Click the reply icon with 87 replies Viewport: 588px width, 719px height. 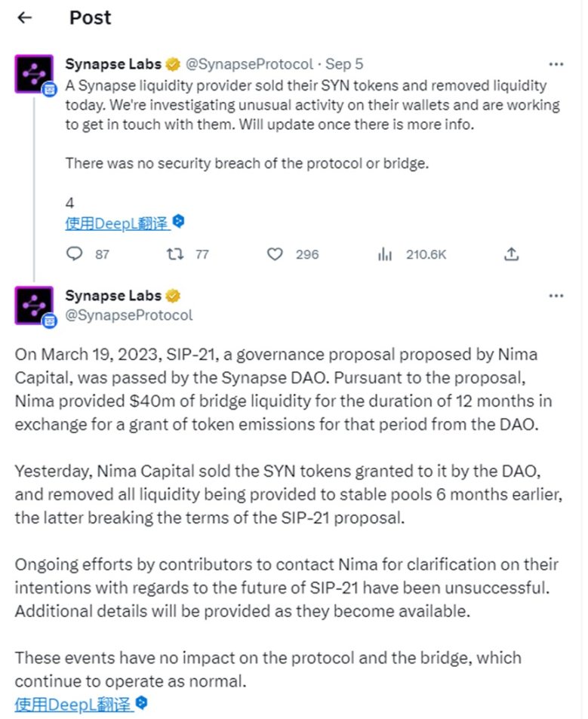[x=74, y=253]
